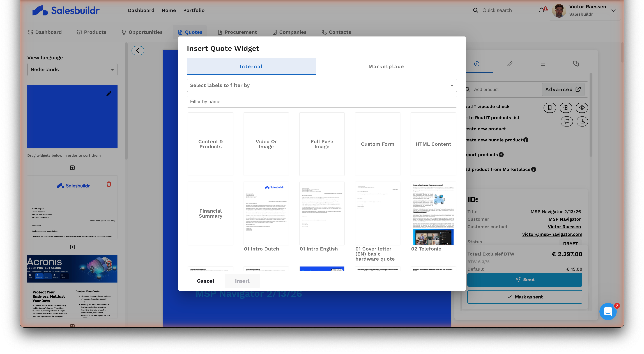Toggle the eye preview icon
Viewport: 644px width, 354px height.
pos(582,107)
